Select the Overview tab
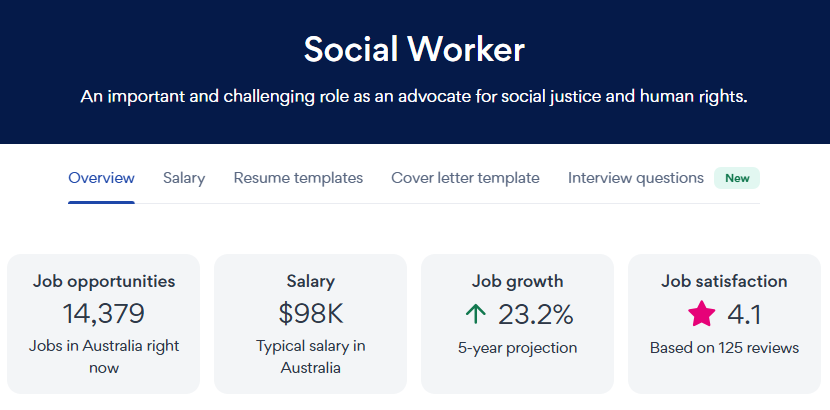830x410 pixels. (x=101, y=178)
